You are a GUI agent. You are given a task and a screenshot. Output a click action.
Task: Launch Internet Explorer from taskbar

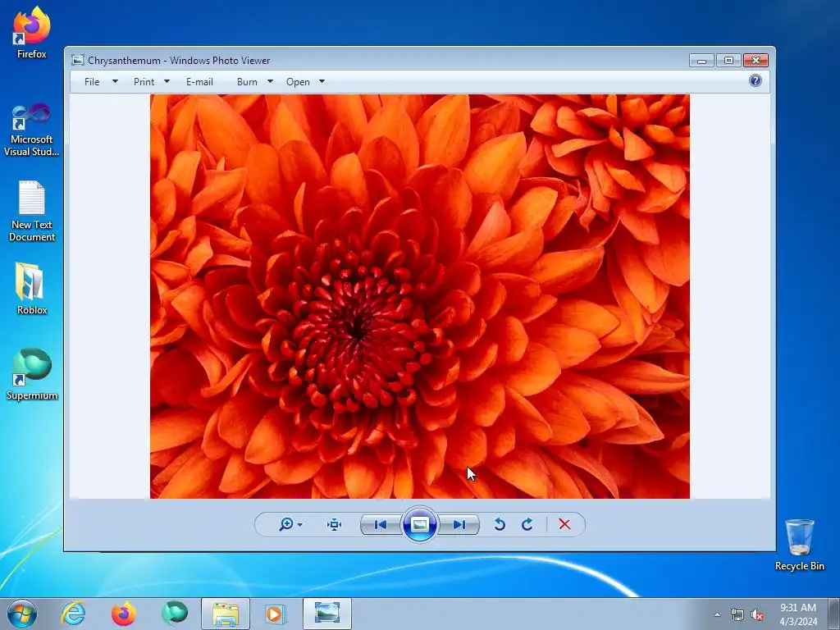73,614
